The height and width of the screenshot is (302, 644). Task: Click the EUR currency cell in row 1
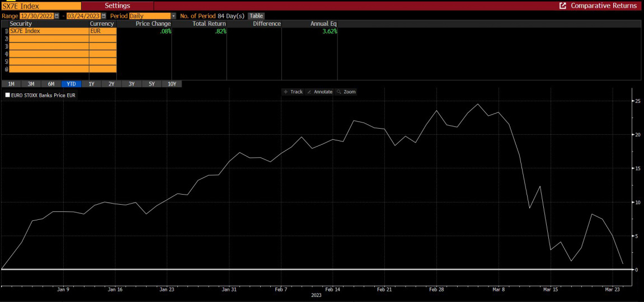coord(103,31)
